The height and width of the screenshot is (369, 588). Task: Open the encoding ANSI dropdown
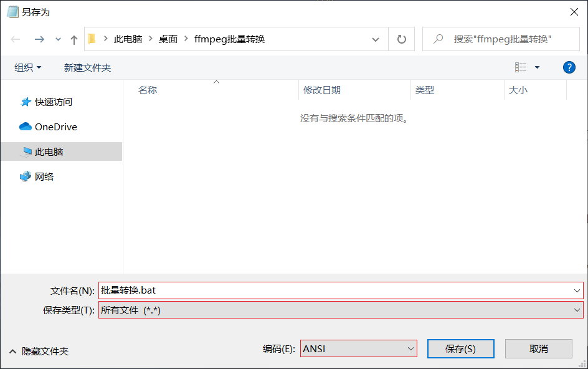(358, 349)
